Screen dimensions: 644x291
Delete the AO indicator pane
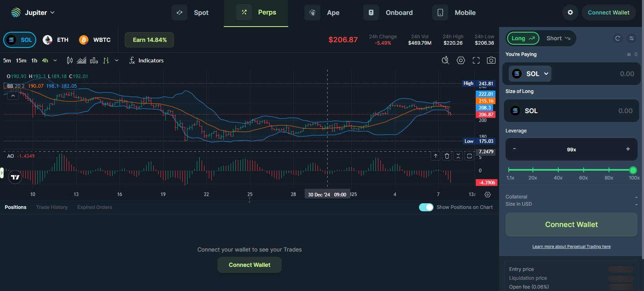pyautogui.click(x=447, y=156)
